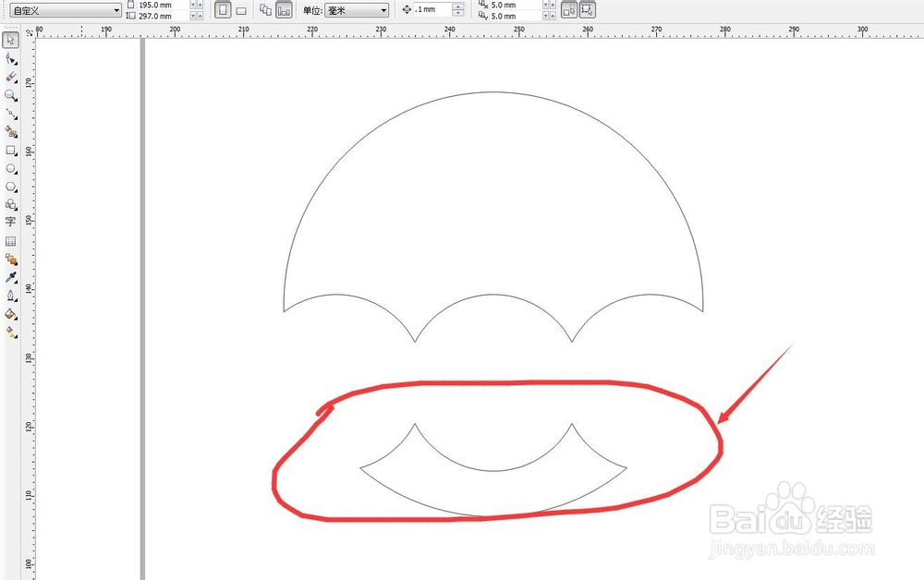Click the ruler origin icon
Viewport: 924px width, 580px height.
pyautogui.click(x=29, y=31)
